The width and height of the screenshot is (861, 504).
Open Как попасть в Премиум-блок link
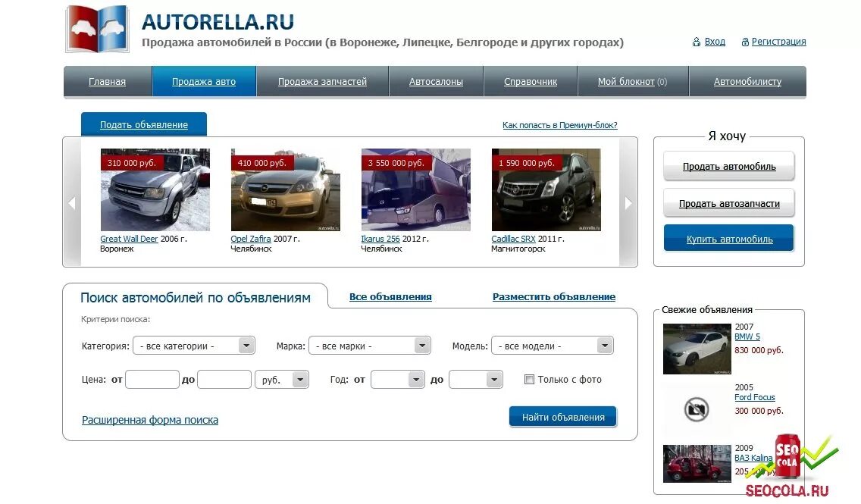(560, 125)
